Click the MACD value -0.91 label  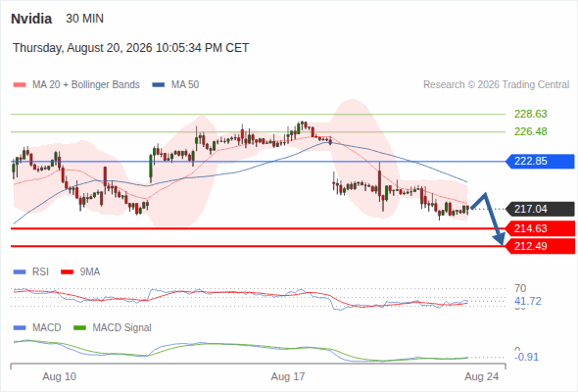click(x=526, y=357)
